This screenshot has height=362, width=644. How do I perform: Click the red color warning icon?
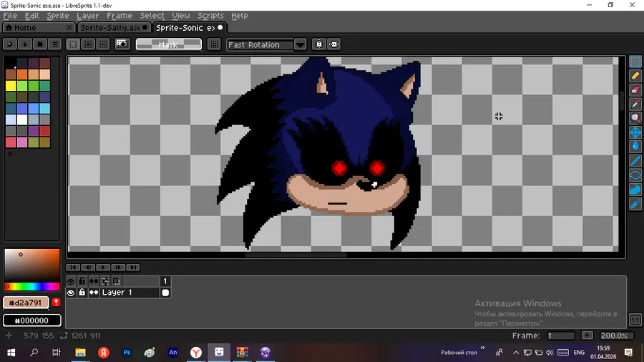click(56, 303)
